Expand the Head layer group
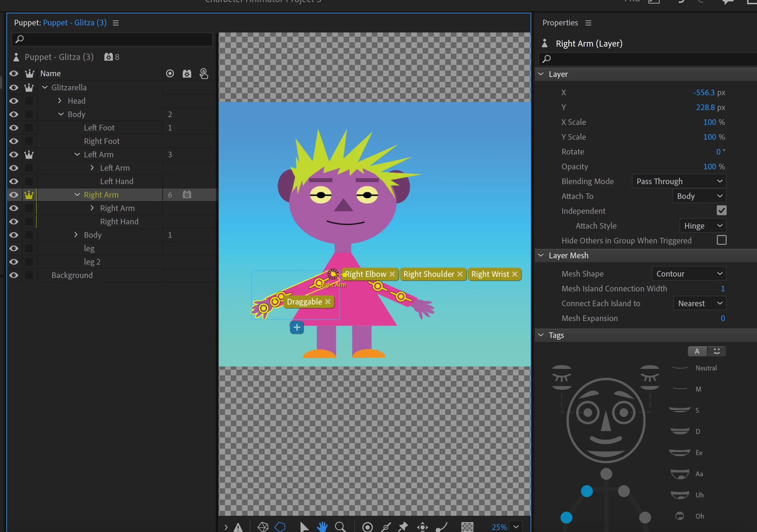The width and height of the screenshot is (757, 532). (x=60, y=101)
